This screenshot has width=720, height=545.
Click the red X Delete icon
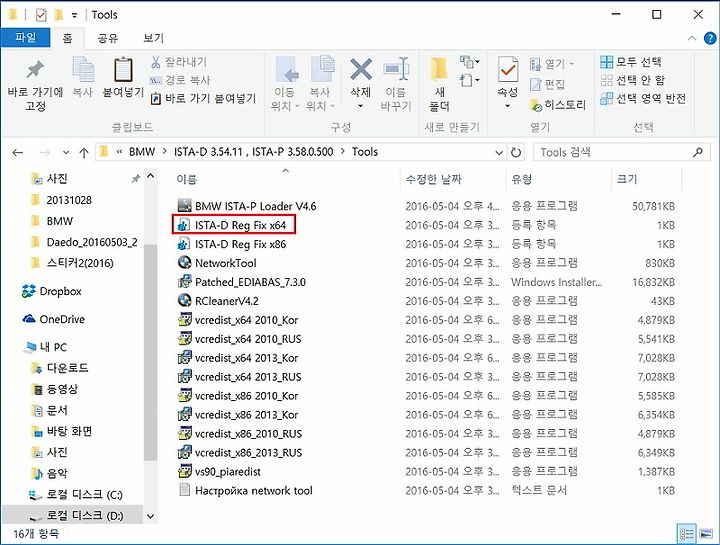point(361,69)
